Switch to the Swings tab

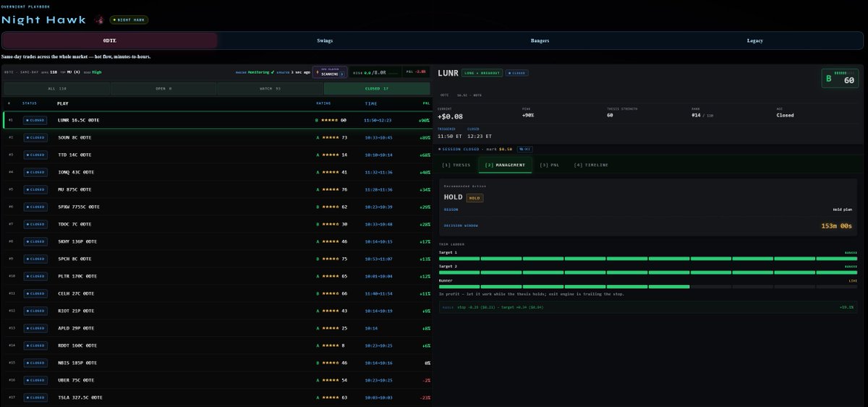(325, 40)
